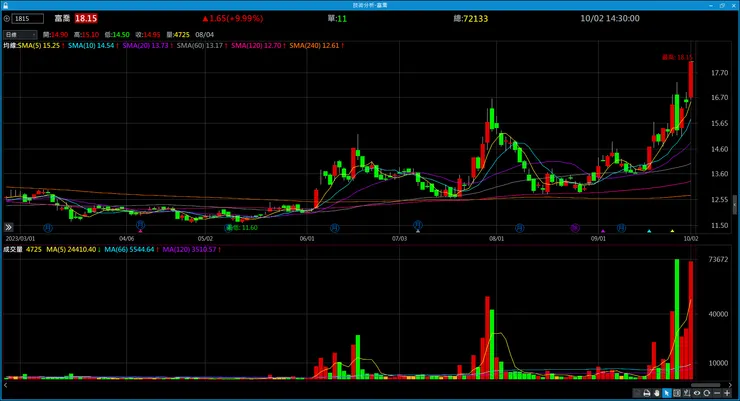Image resolution: width=740 pixels, height=401 pixels.
Task: Click the right-edge vertical scroll handle
Action: (734, 204)
